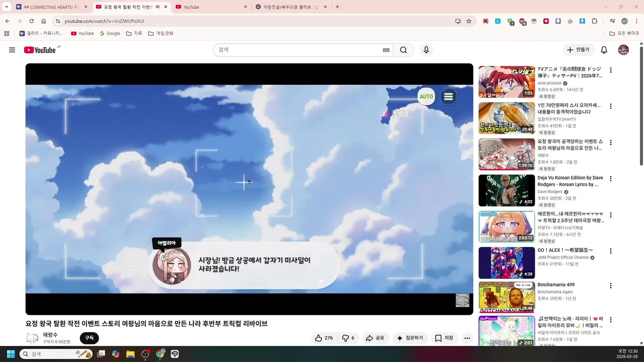Dislike the video with thumbs down
This screenshot has width=644, height=362.
pos(348,338)
